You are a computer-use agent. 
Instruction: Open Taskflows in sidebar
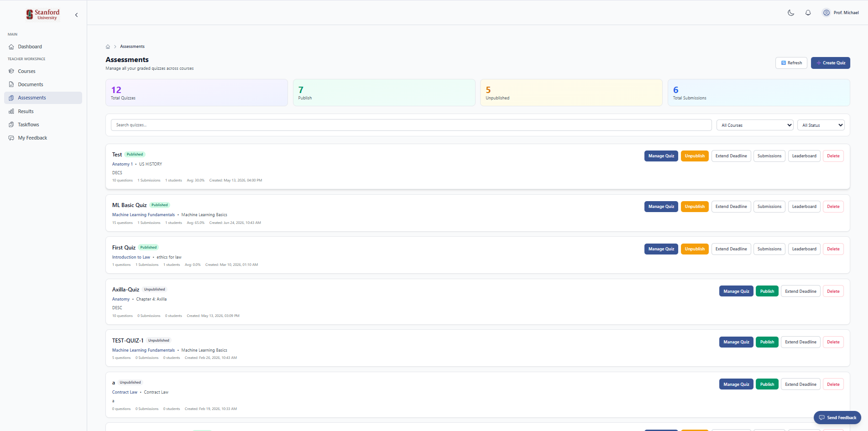tap(43, 125)
